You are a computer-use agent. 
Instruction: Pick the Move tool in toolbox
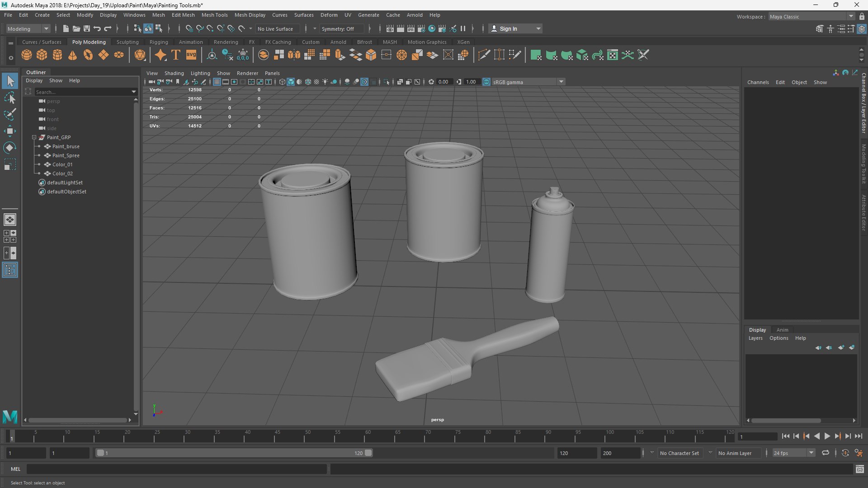point(10,131)
